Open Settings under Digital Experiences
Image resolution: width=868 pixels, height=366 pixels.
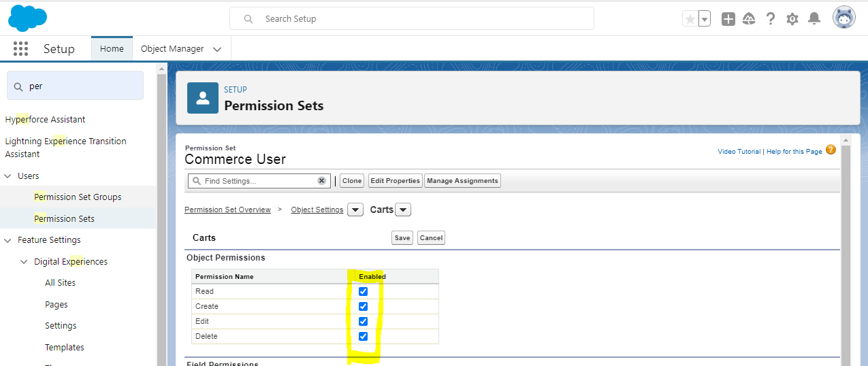coord(61,325)
